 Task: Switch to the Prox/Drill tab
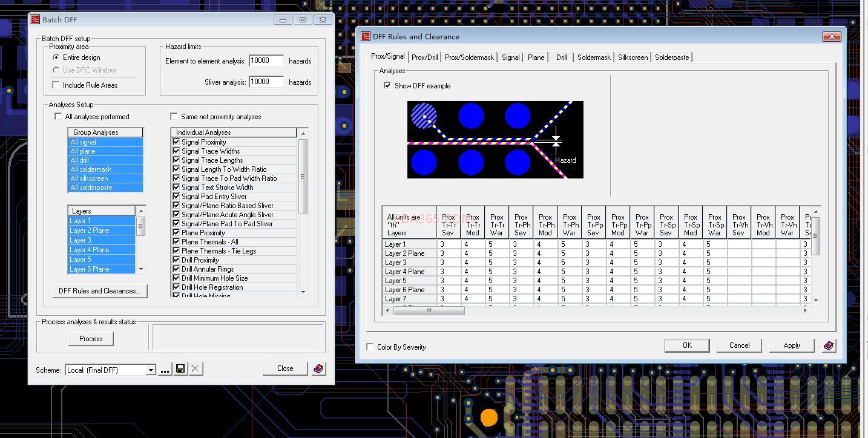click(424, 57)
